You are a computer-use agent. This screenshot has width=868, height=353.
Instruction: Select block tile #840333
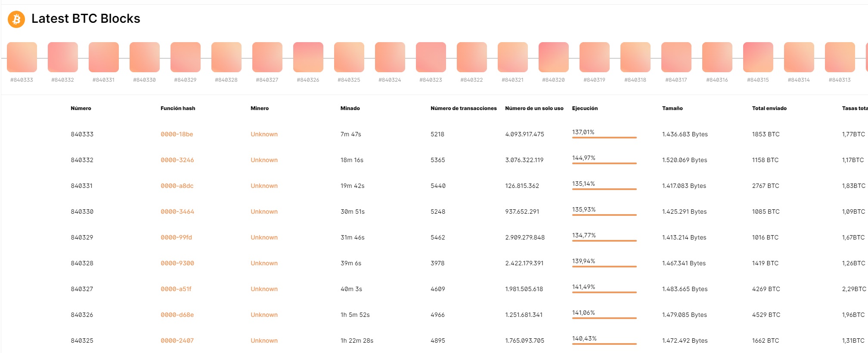click(x=22, y=57)
